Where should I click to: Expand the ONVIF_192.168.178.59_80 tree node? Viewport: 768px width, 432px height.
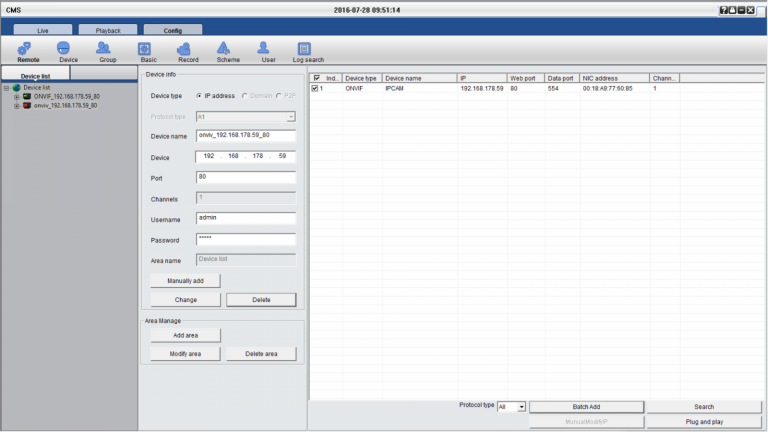16,97
